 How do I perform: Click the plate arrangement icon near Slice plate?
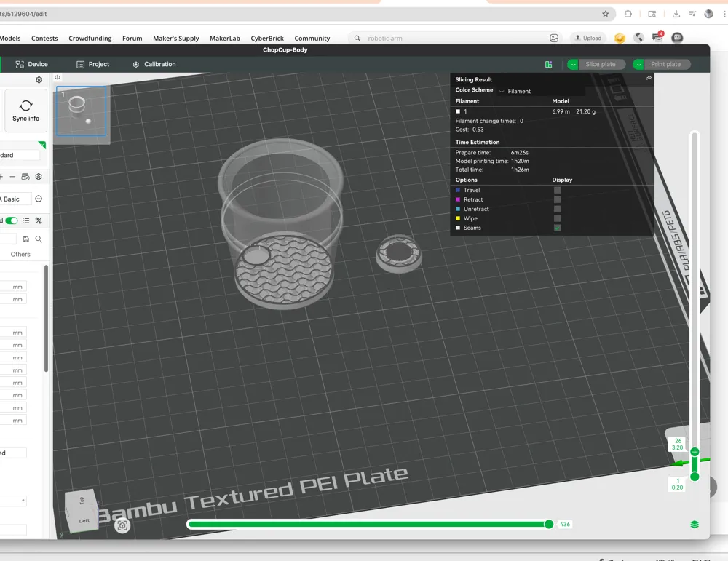(x=548, y=65)
